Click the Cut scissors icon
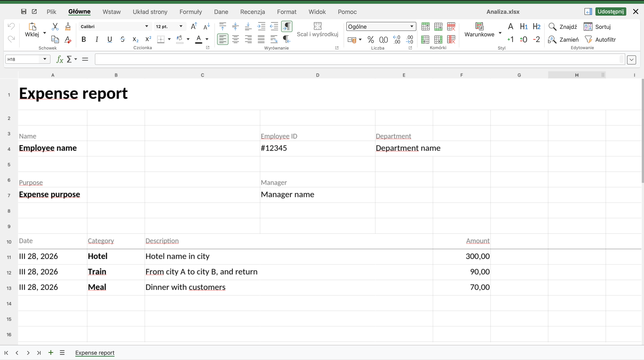The width and height of the screenshot is (644, 360). 55,27
